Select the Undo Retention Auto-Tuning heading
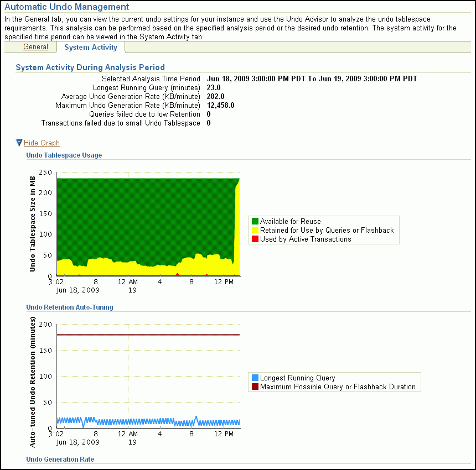 pos(70,307)
